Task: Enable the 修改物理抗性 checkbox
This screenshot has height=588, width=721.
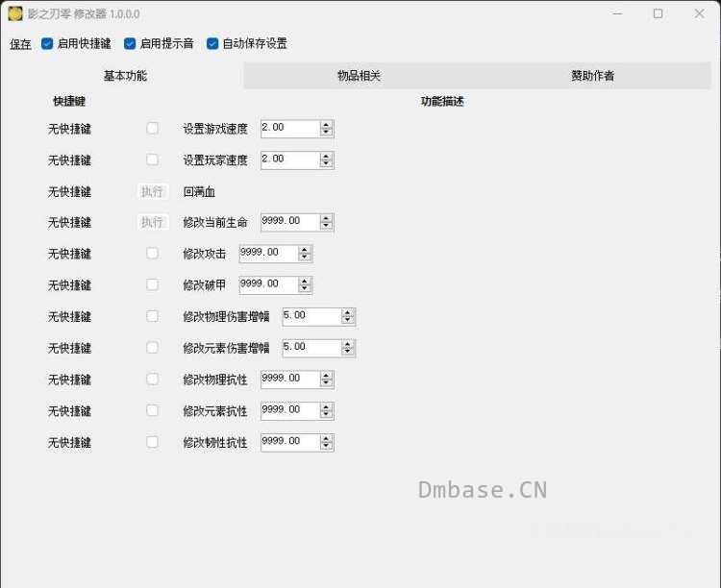Action: pos(152,380)
